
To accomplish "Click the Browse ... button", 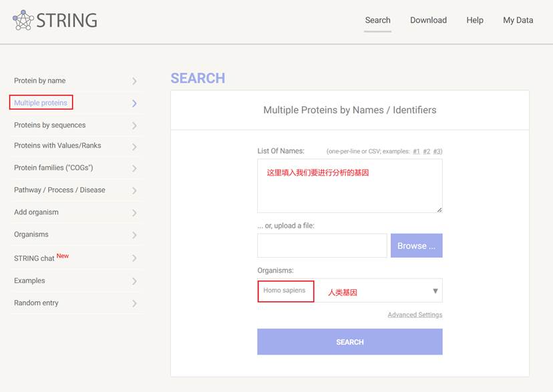I will pos(417,245).
